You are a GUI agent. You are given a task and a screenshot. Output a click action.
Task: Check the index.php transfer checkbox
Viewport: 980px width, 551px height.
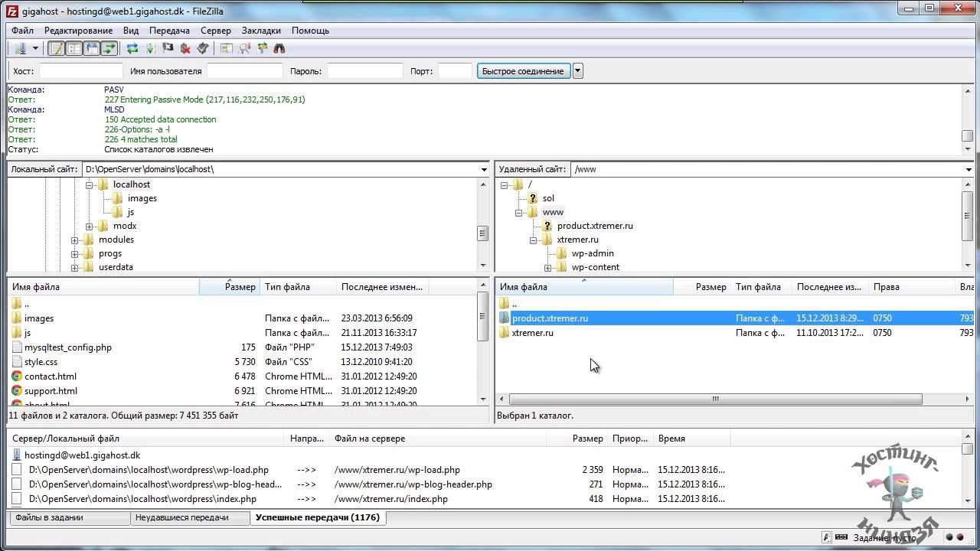click(17, 499)
